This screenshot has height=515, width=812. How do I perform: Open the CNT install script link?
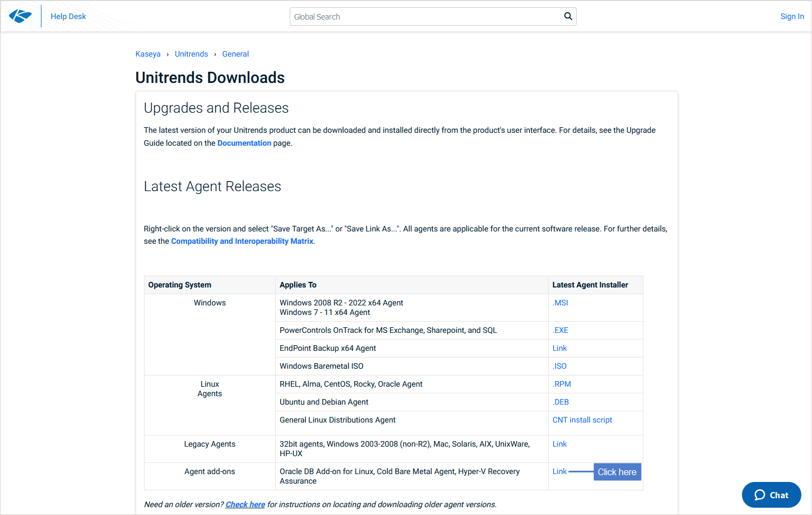tap(582, 420)
